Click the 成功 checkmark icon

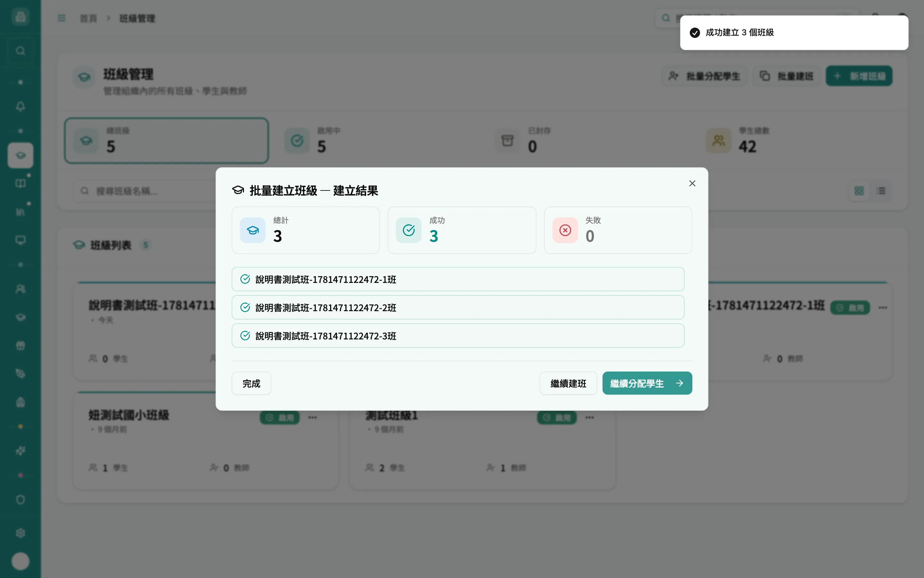[x=408, y=230]
